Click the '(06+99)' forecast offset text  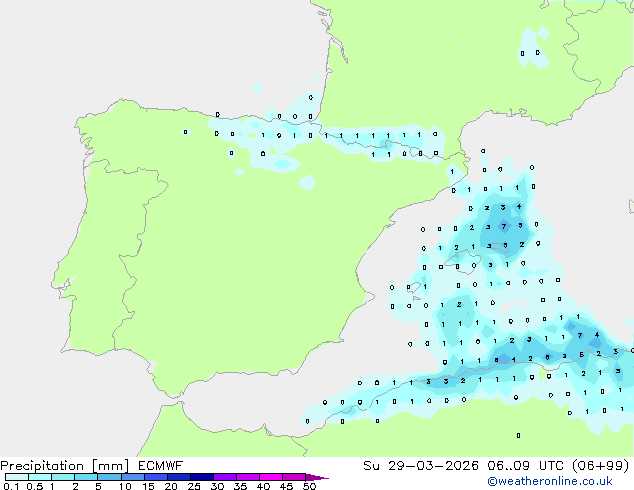tap(601, 466)
